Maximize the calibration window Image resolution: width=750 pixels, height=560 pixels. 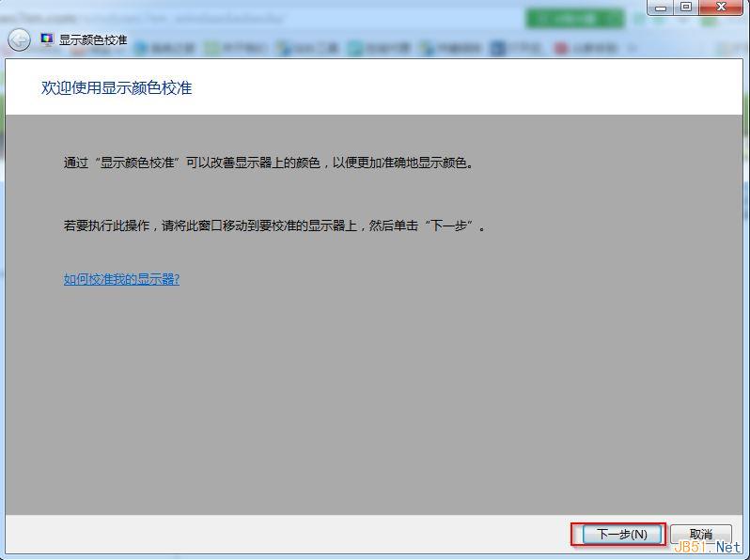(x=686, y=8)
